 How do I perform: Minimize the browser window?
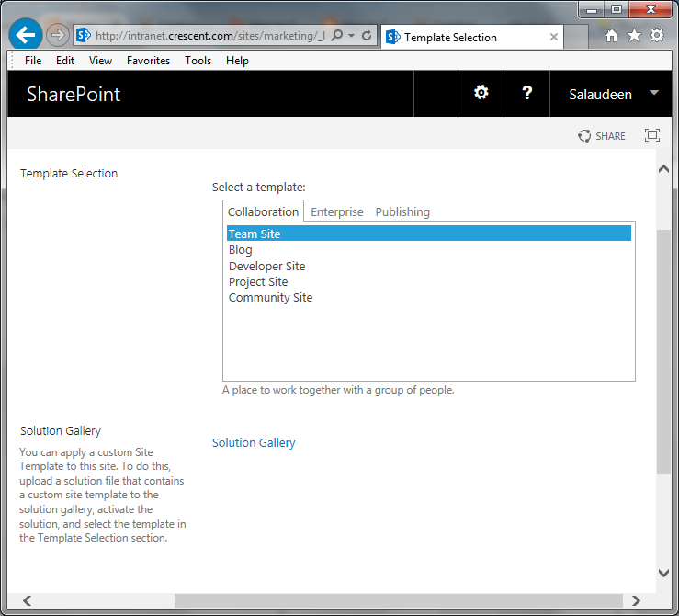[x=592, y=9]
